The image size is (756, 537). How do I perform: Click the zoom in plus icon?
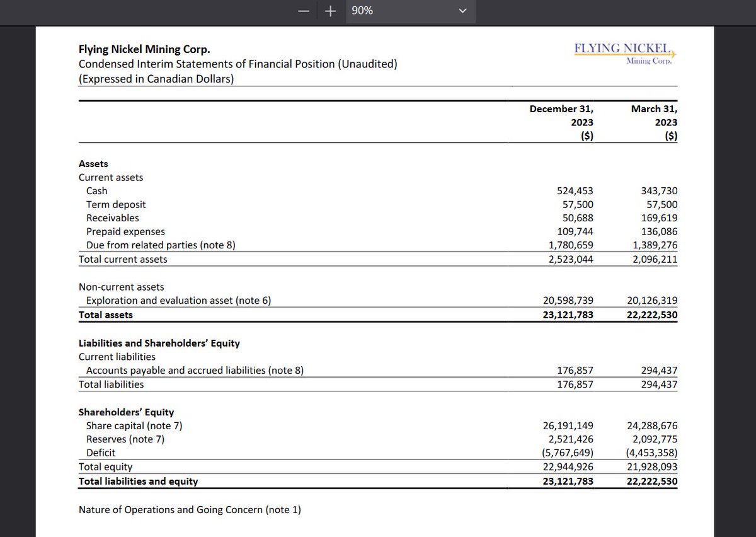331,11
